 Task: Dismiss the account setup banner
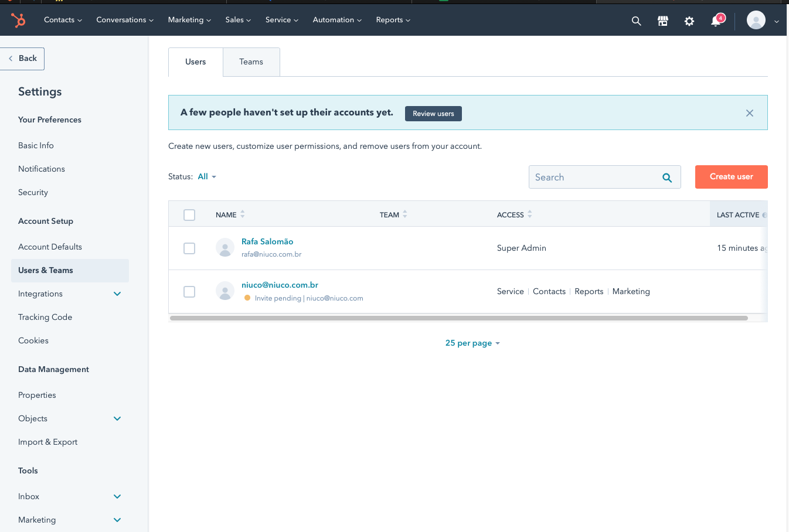[750, 113]
